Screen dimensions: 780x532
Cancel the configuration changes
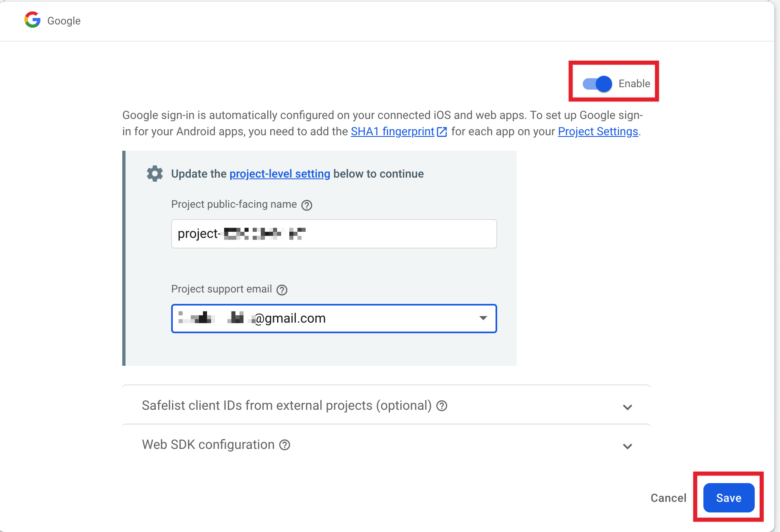(668, 497)
